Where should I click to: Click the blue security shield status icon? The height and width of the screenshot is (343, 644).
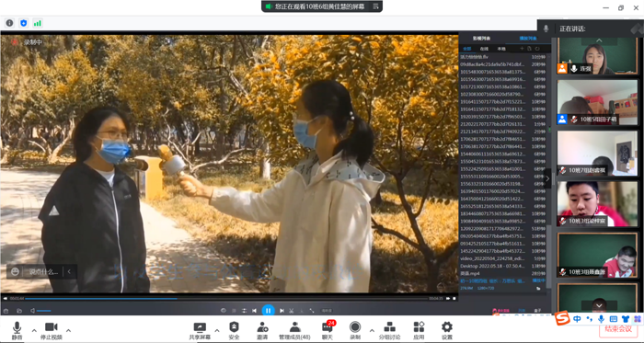pyautogui.click(x=23, y=23)
